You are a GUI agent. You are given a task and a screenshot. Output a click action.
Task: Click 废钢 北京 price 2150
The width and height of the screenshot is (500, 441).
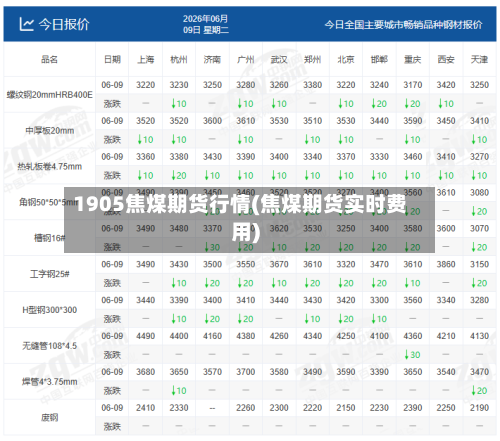tap(346, 408)
